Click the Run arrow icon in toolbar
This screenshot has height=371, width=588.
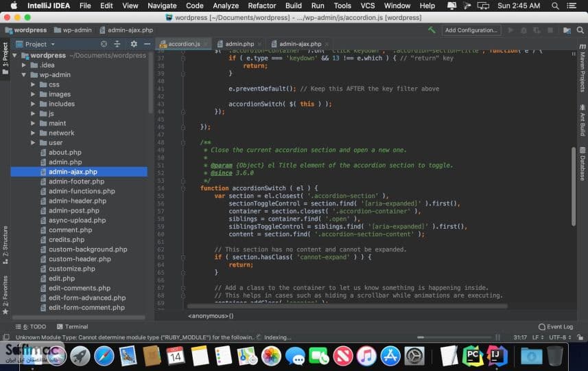[510, 30]
